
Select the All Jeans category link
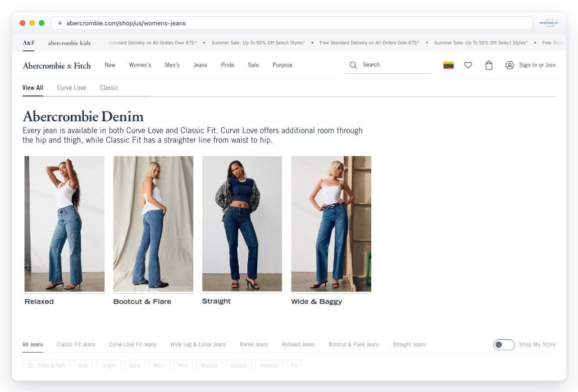click(x=33, y=345)
